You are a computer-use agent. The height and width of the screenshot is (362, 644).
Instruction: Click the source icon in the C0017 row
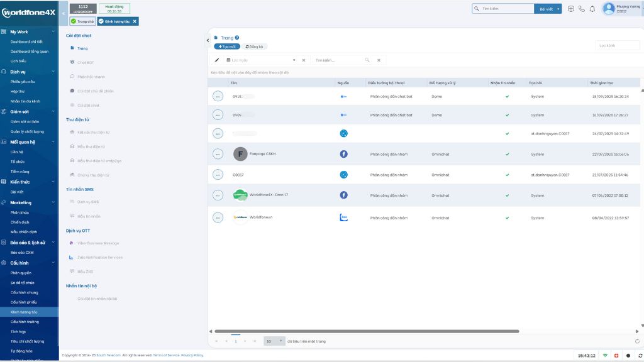pyautogui.click(x=344, y=175)
